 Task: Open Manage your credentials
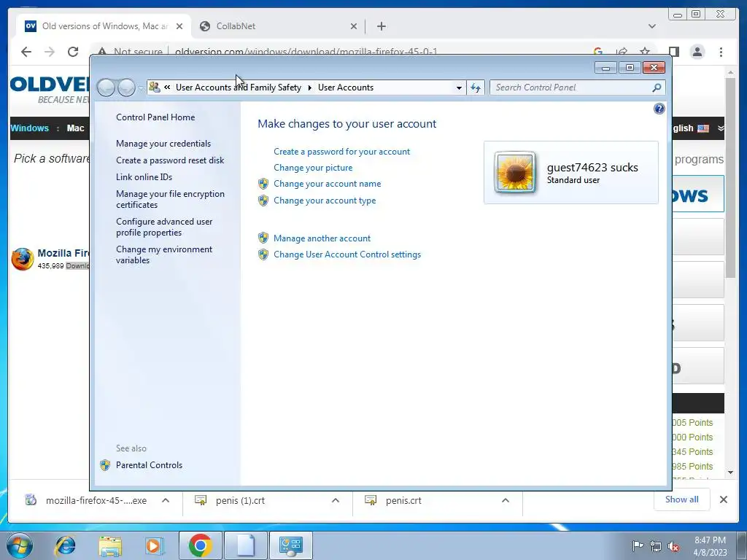[163, 144]
